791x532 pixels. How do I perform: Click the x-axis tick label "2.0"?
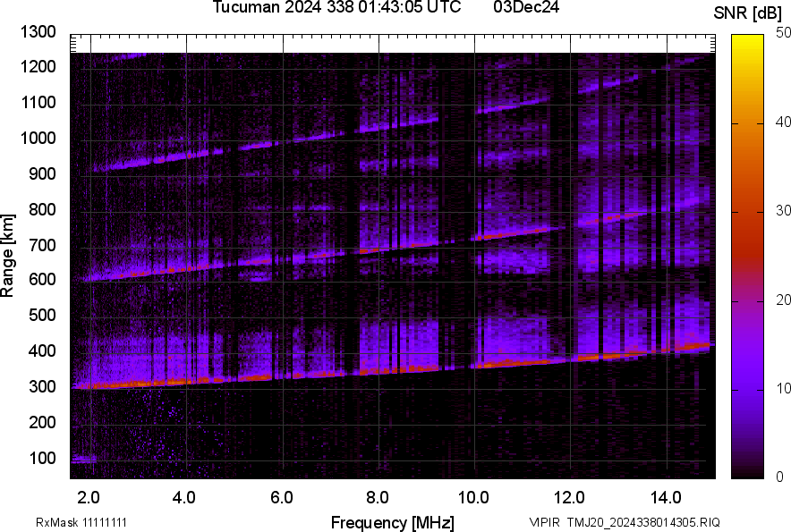tap(89, 496)
